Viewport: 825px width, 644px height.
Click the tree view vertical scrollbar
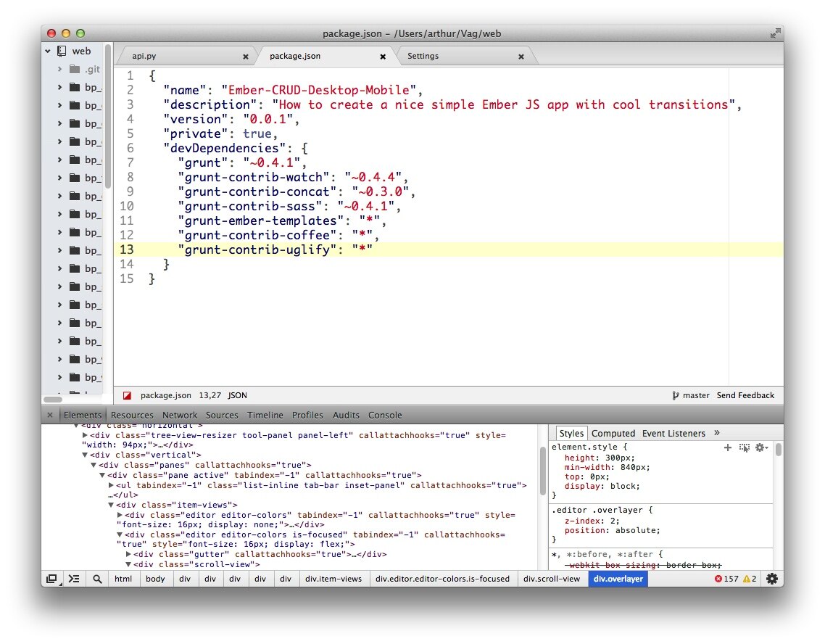click(x=108, y=116)
